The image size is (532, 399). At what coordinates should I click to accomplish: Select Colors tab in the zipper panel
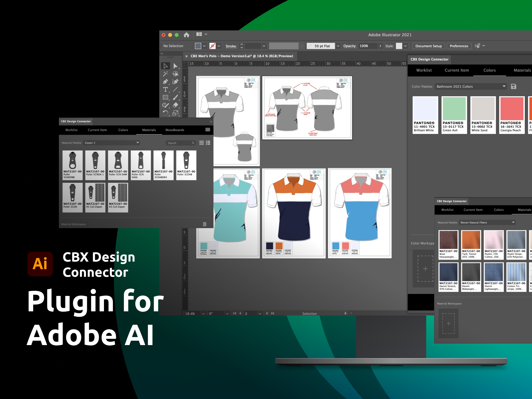click(x=123, y=130)
